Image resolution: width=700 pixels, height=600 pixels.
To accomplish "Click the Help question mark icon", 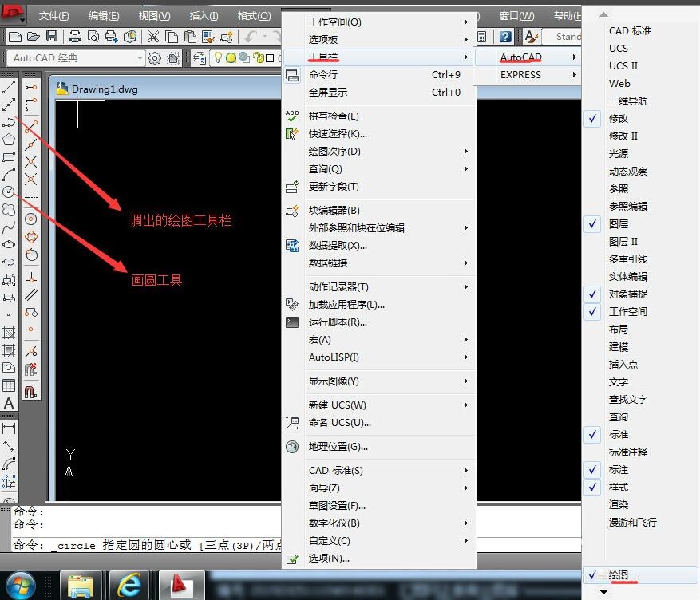I will [x=505, y=37].
